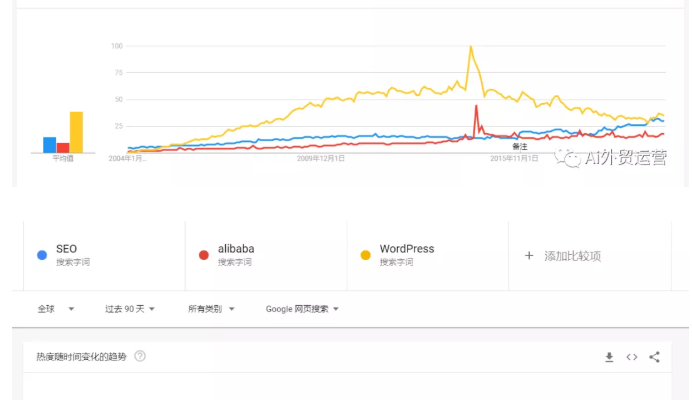Click the WeChat logo watermark
Screen dimensions: 692x400
[568, 158]
